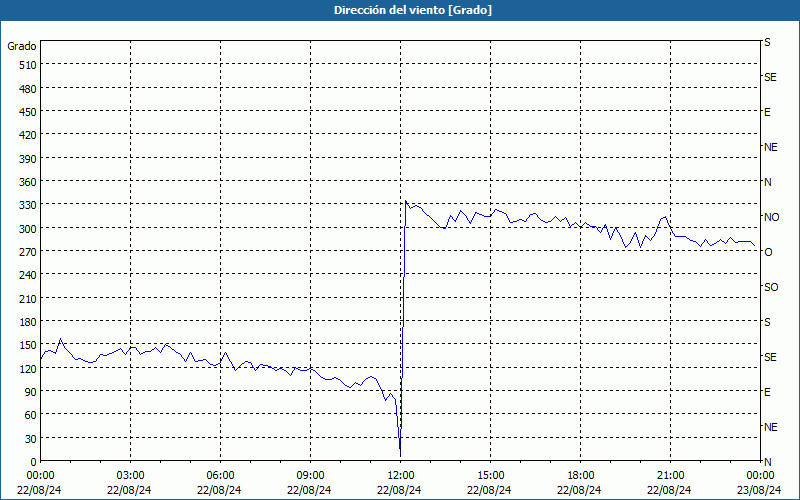
Task: Pick the 150 label on the left axis
Action: 28,345
